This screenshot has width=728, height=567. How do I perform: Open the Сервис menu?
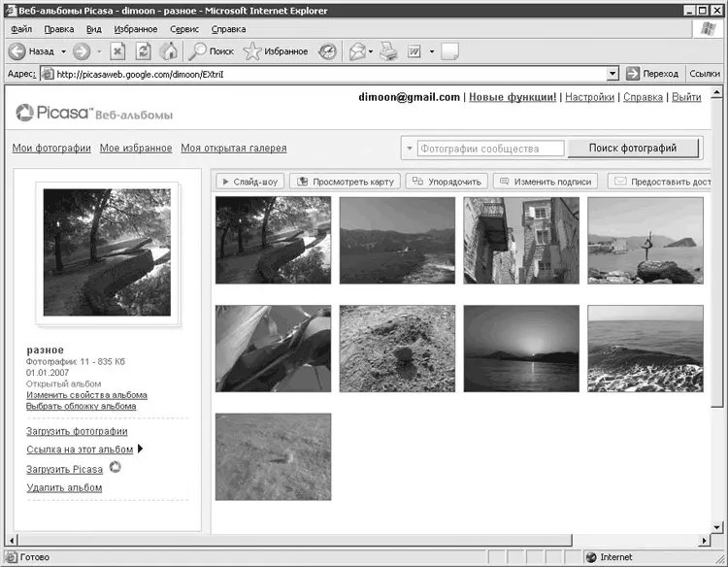pyautogui.click(x=184, y=29)
